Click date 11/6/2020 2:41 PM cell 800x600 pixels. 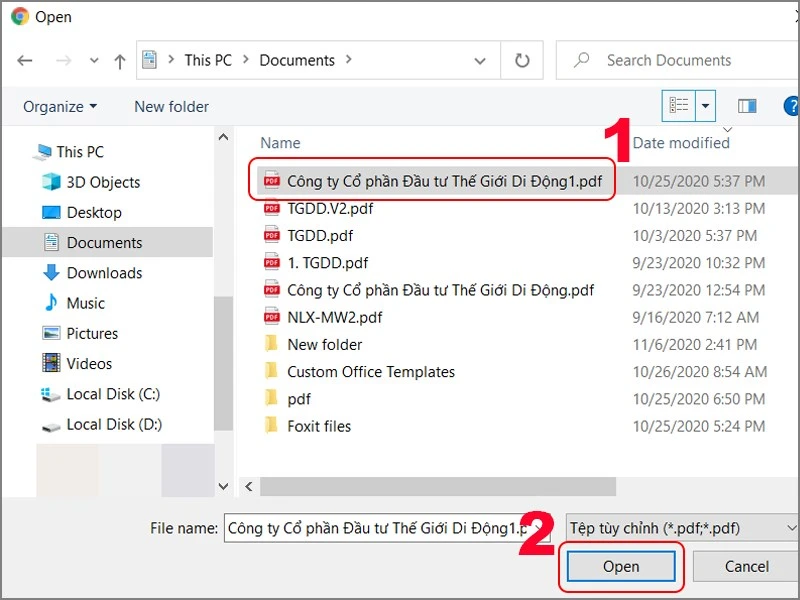(694, 344)
